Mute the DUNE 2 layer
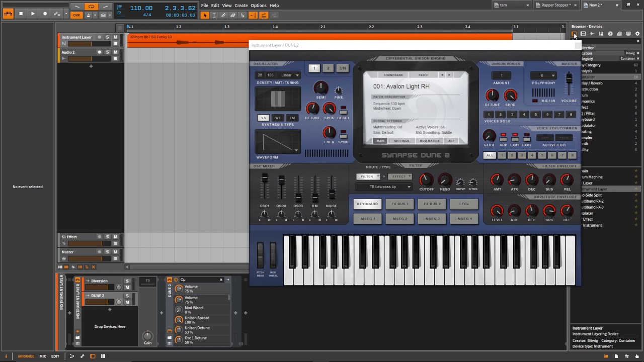 pyautogui.click(x=127, y=302)
